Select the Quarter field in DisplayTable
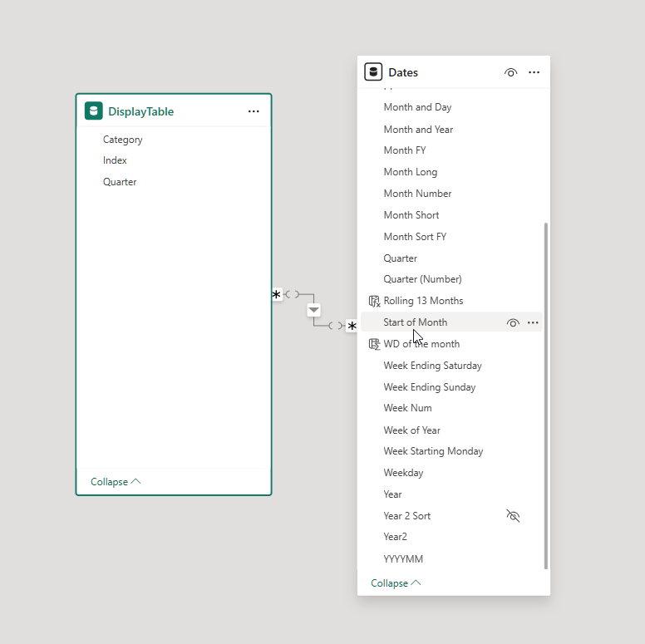 click(x=120, y=182)
